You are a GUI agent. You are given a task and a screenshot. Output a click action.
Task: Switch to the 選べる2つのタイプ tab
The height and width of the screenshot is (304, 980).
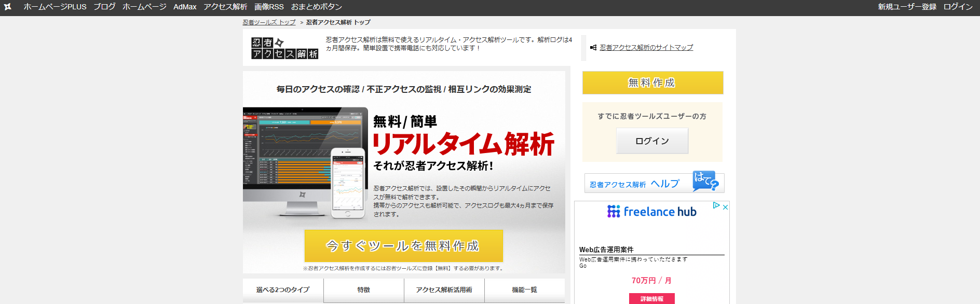point(283,290)
